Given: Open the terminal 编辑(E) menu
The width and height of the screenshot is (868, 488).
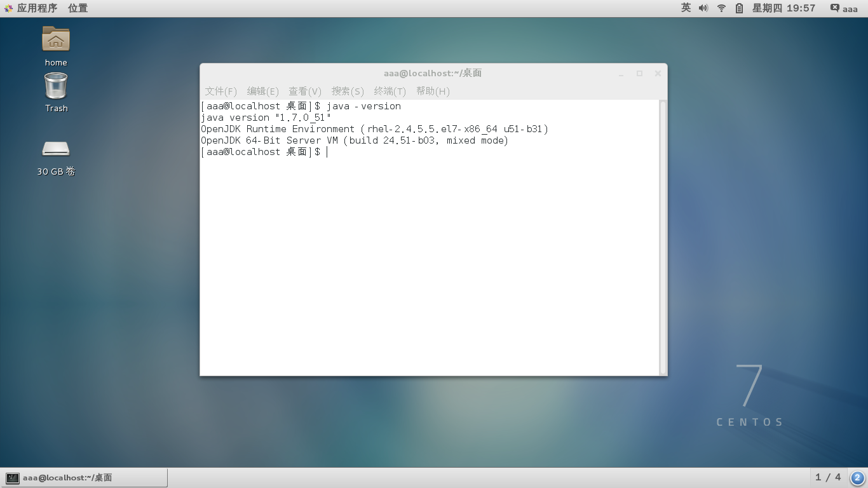Looking at the screenshot, I should pos(263,91).
